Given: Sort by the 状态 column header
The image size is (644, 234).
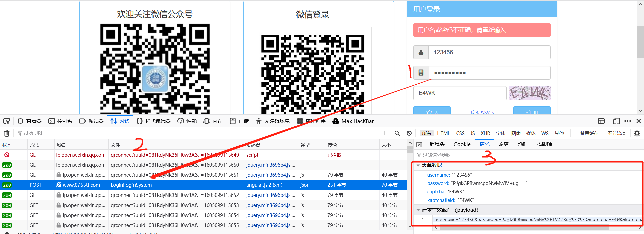Looking at the screenshot, I should point(13,145).
